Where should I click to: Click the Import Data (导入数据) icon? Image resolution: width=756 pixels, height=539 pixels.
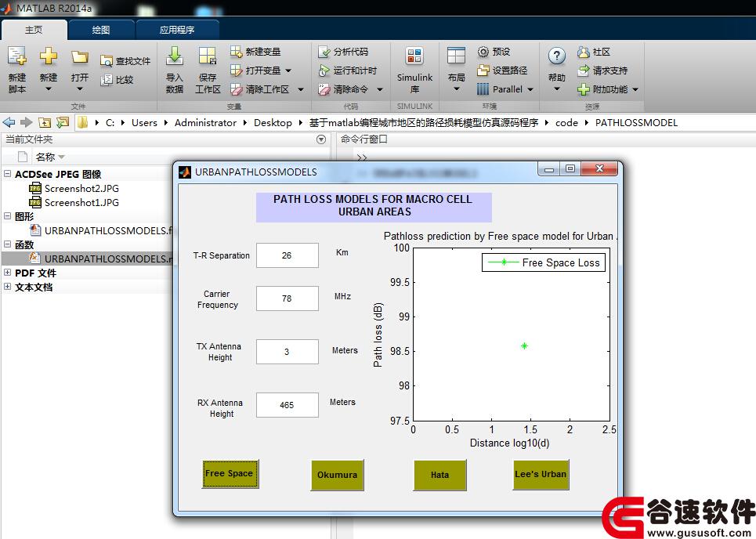tap(175, 56)
